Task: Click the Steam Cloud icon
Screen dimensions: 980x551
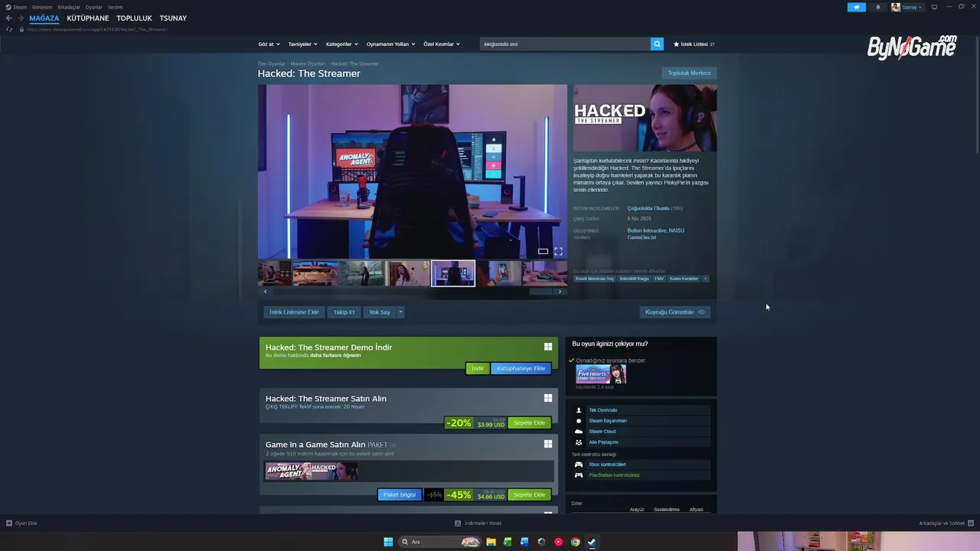Action: 579,432
